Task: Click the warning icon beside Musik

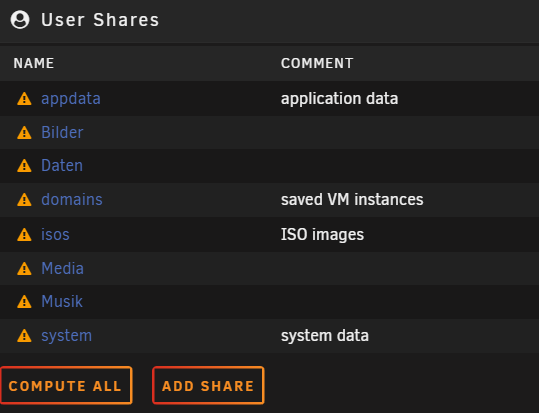Action: tap(24, 301)
